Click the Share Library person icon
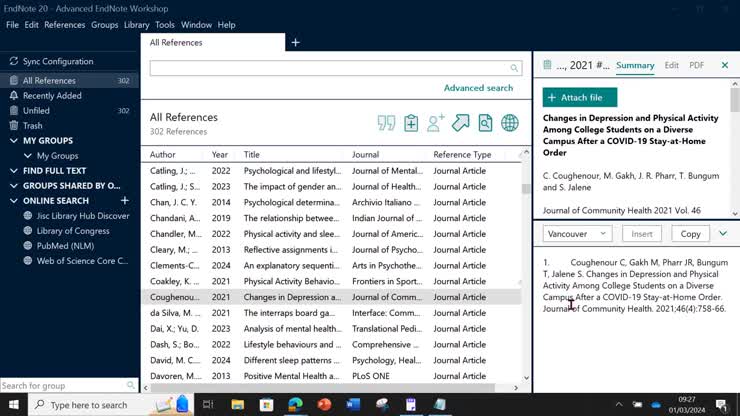Screen dimensions: 740x416 (436, 123)
